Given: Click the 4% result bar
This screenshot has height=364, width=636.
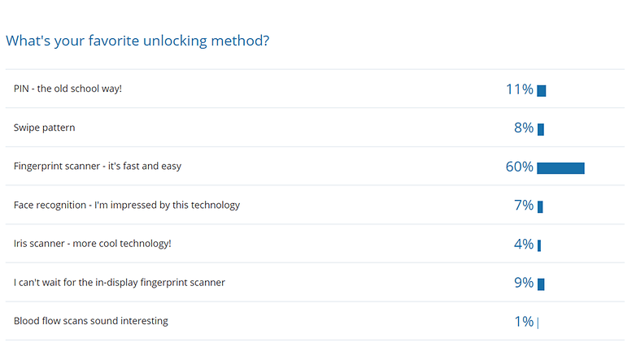Looking at the screenshot, I should click(x=539, y=245).
